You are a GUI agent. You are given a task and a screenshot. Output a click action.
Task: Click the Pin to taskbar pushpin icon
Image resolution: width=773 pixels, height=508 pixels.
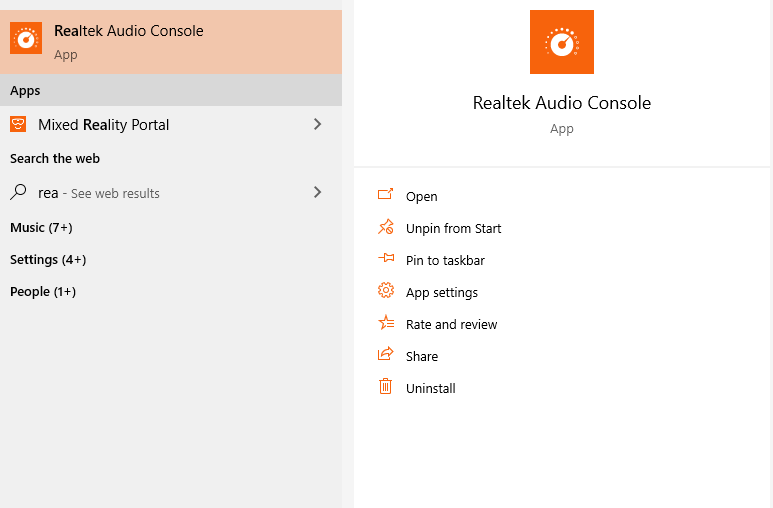pos(386,258)
